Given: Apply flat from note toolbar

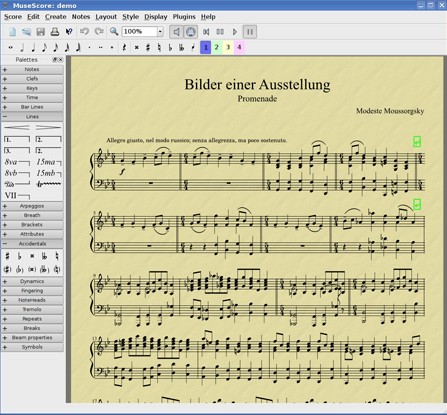Looking at the screenshot, I should (170, 48).
